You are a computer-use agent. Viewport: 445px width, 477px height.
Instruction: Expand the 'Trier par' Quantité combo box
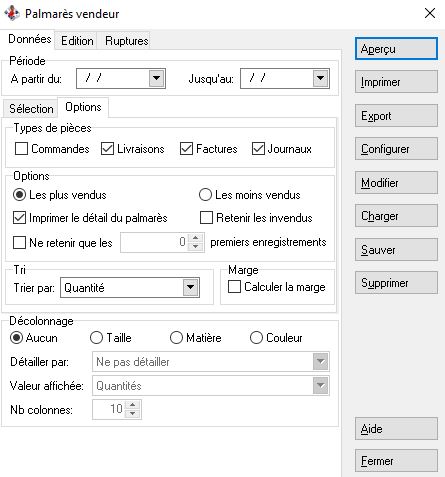pyautogui.click(x=190, y=287)
